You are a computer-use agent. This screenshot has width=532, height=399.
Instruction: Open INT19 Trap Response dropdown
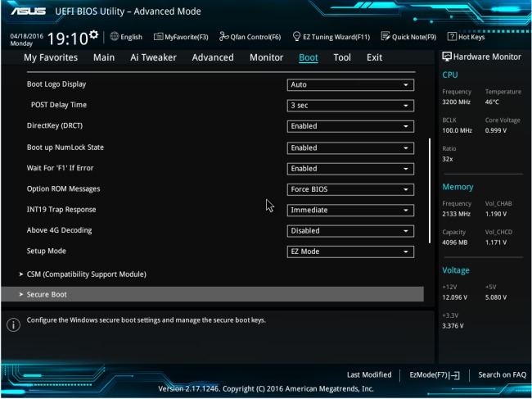[x=350, y=211]
